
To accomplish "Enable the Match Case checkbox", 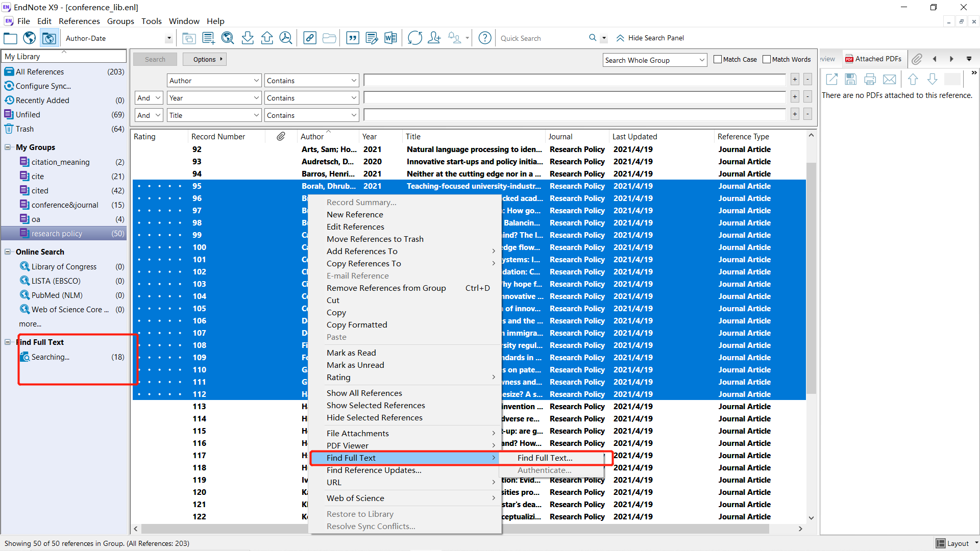I will pyautogui.click(x=717, y=59).
